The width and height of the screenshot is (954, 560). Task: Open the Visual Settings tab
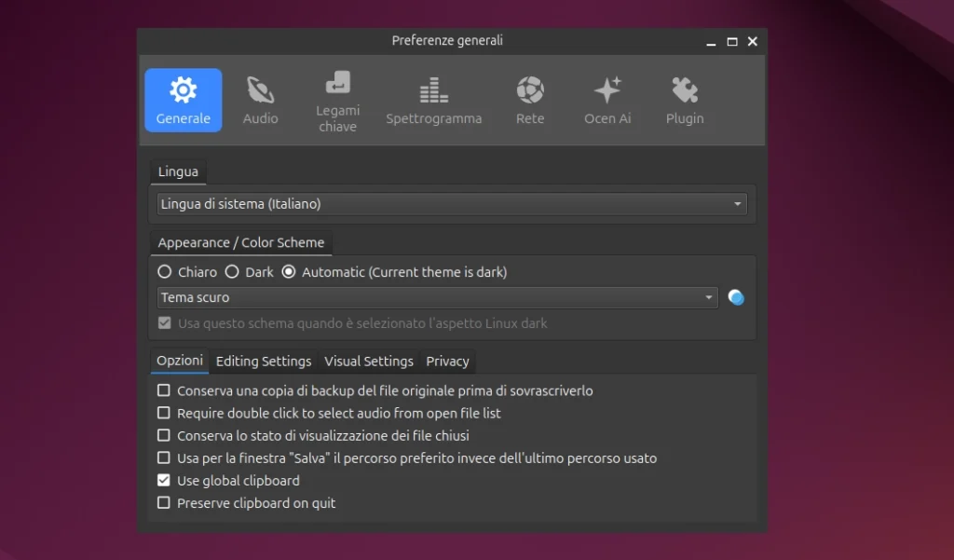pyautogui.click(x=368, y=362)
